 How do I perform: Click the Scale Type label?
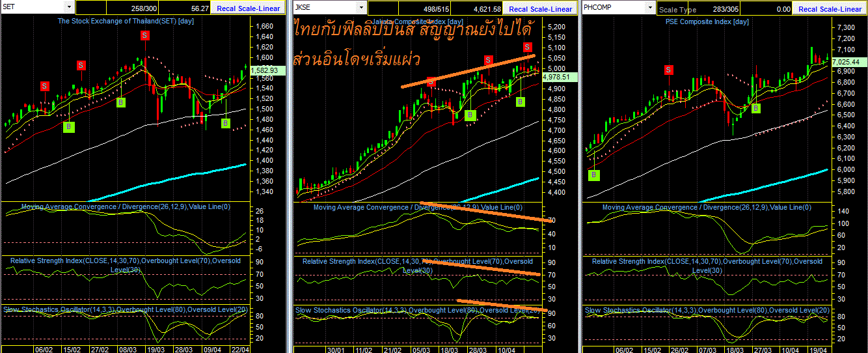pos(677,10)
